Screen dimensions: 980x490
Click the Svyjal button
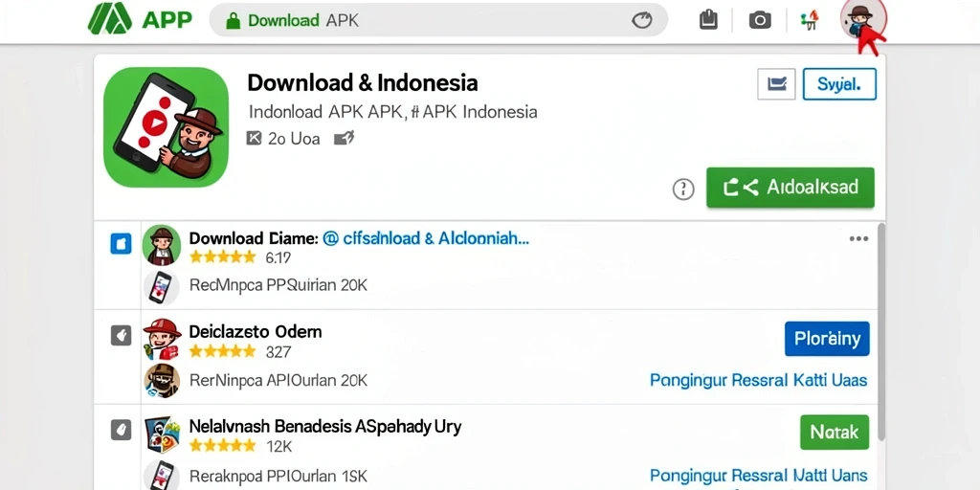point(839,84)
